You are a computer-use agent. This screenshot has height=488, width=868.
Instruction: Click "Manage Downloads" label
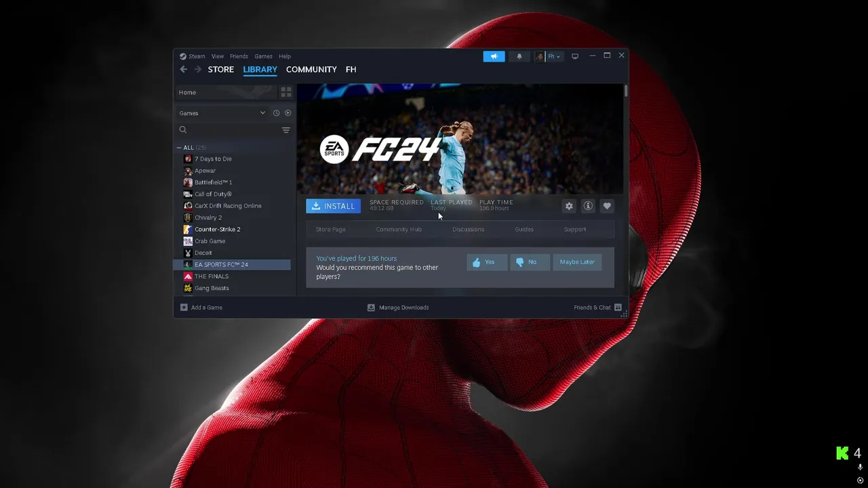point(404,308)
